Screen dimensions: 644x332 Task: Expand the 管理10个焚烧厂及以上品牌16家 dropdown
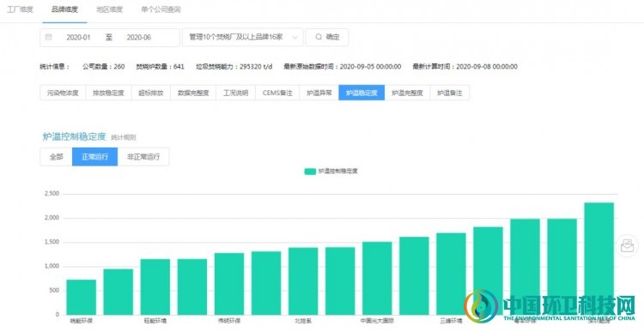click(243, 37)
